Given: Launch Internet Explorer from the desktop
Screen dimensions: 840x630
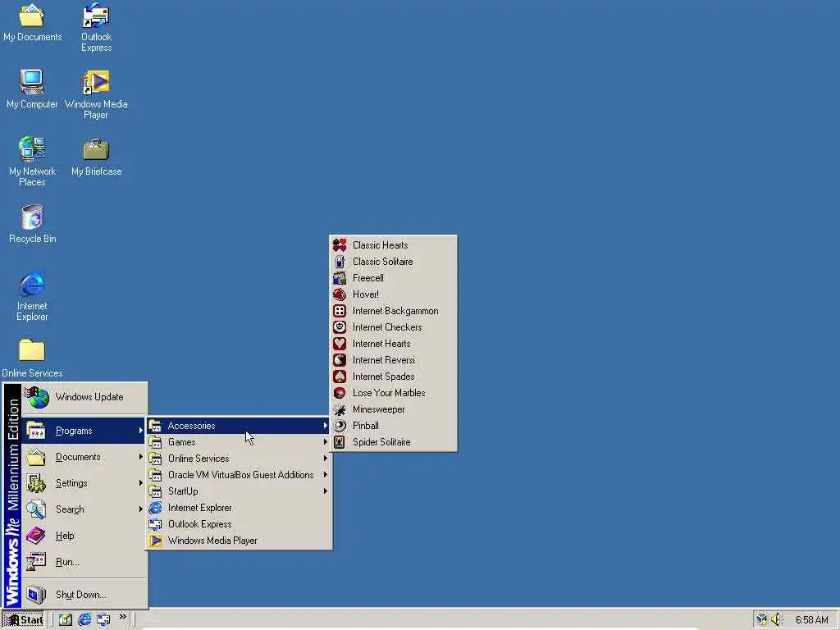Looking at the screenshot, I should pos(32,296).
